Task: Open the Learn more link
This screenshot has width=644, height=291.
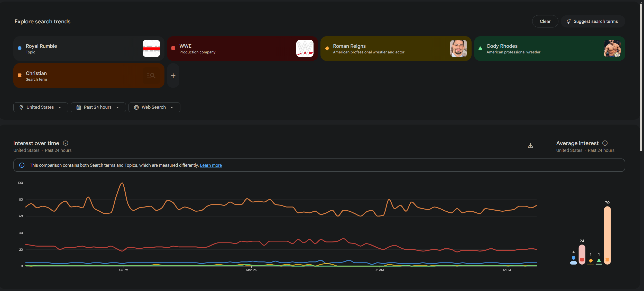Action: click(211, 165)
